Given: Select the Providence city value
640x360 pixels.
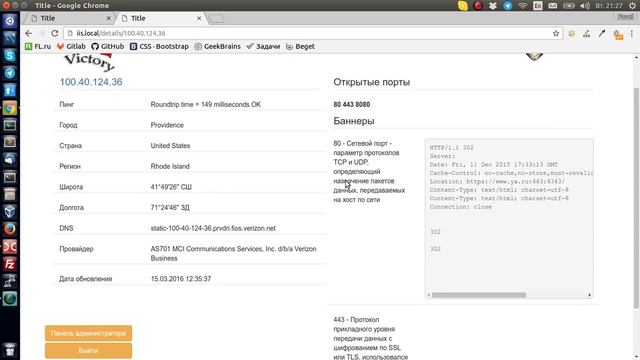Looking at the screenshot, I should pyautogui.click(x=167, y=125).
